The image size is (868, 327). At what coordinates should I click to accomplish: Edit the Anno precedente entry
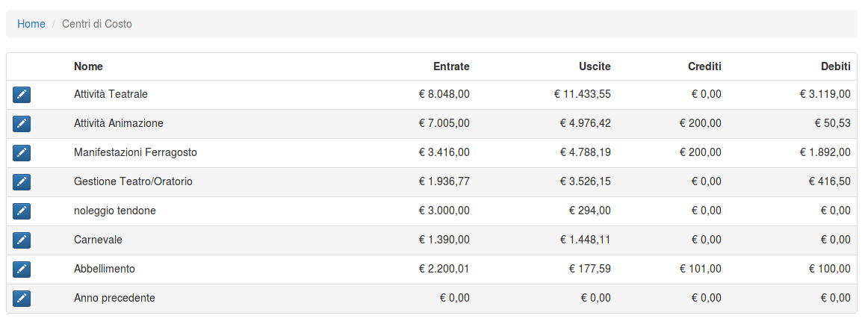point(22,298)
